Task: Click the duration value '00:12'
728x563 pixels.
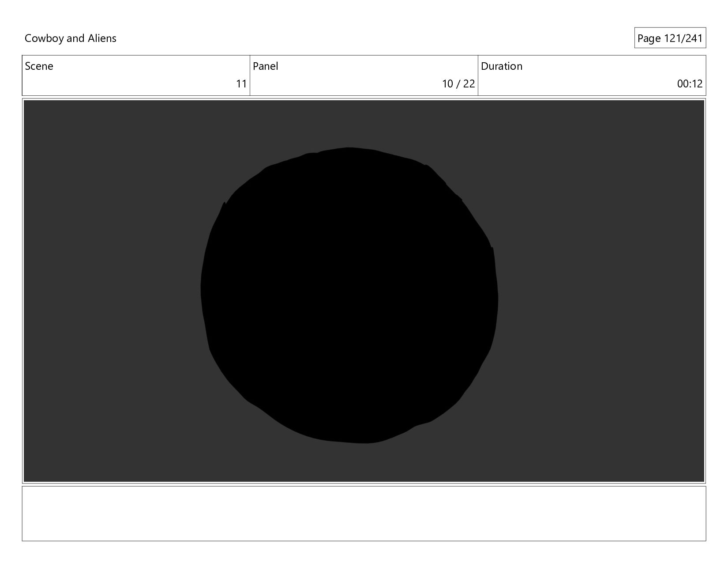Action: click(690, 84)
